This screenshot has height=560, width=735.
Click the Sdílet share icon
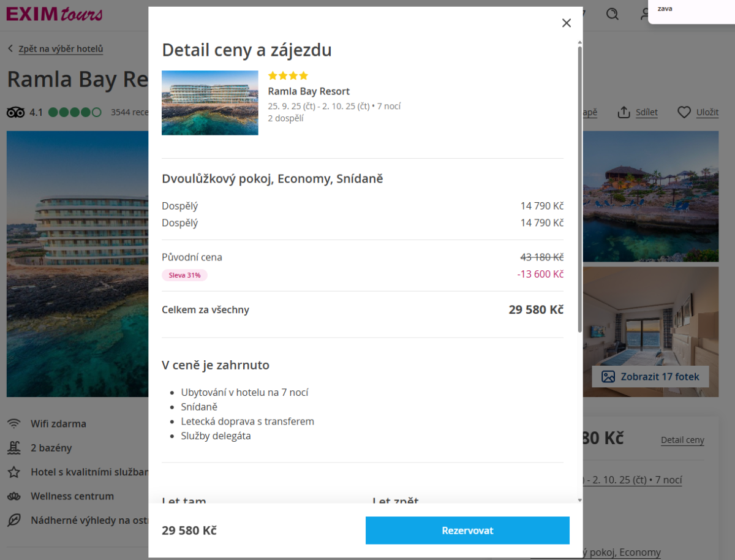click(624, 113)
